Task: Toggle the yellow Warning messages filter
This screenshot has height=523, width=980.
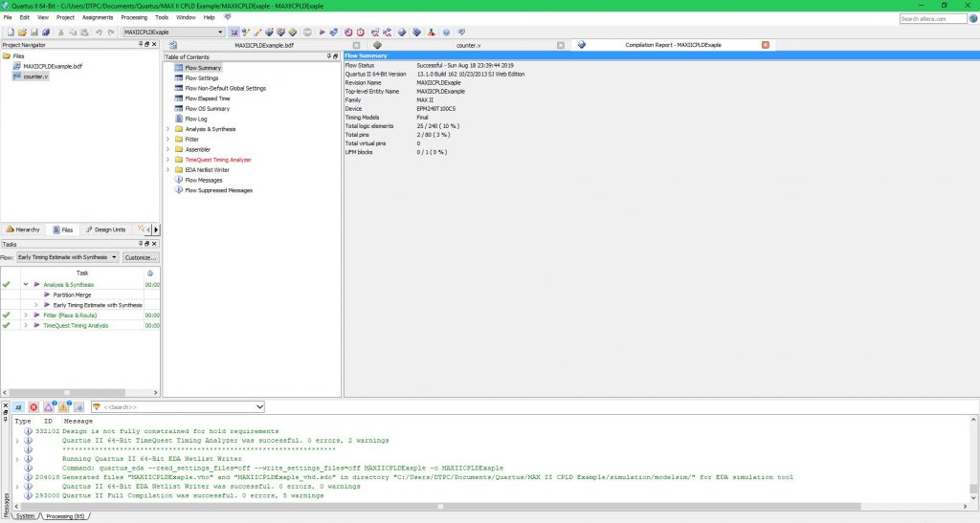Action: 64,407
